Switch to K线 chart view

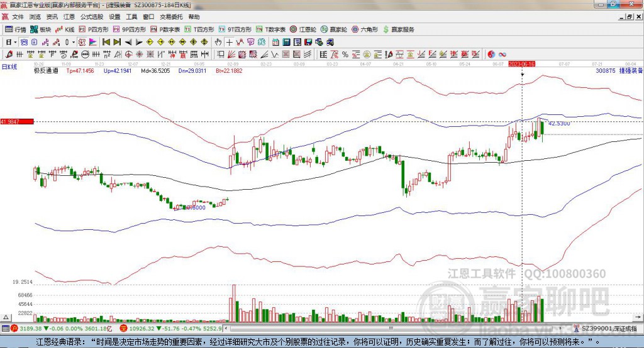coord(66,30)
